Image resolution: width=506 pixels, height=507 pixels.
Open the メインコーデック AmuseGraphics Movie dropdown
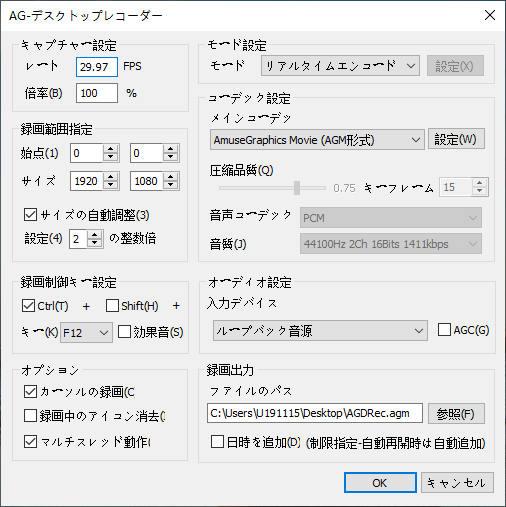tap(317, 140)
